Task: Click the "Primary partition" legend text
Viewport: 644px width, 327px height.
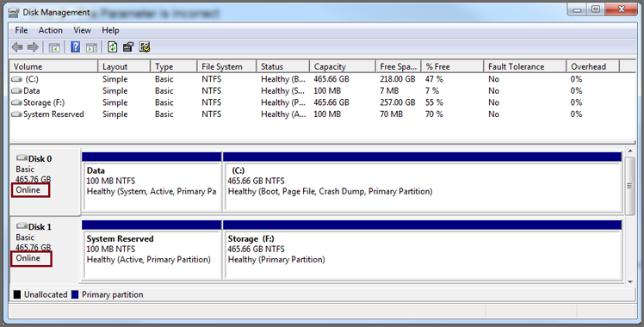Action: (113, 294)
